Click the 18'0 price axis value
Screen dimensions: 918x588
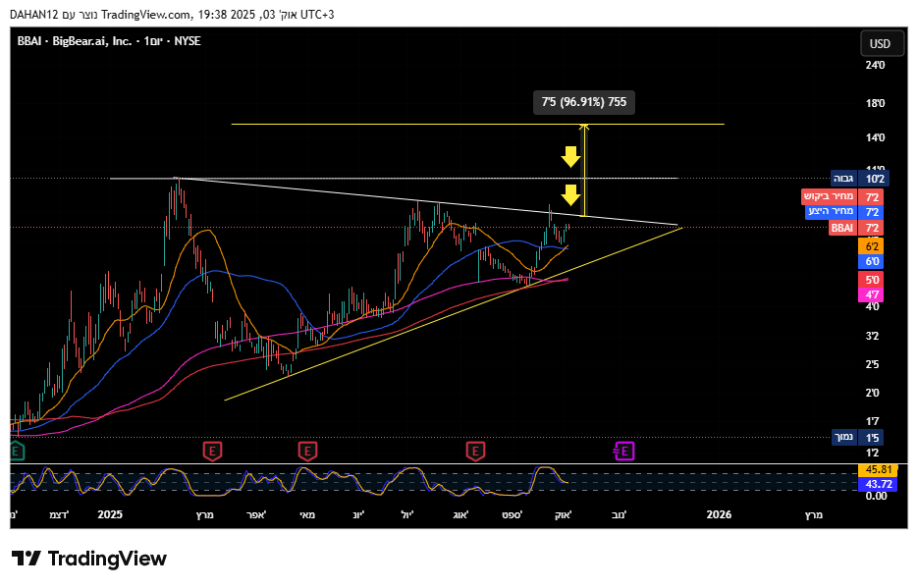click(x=875, y=103)
